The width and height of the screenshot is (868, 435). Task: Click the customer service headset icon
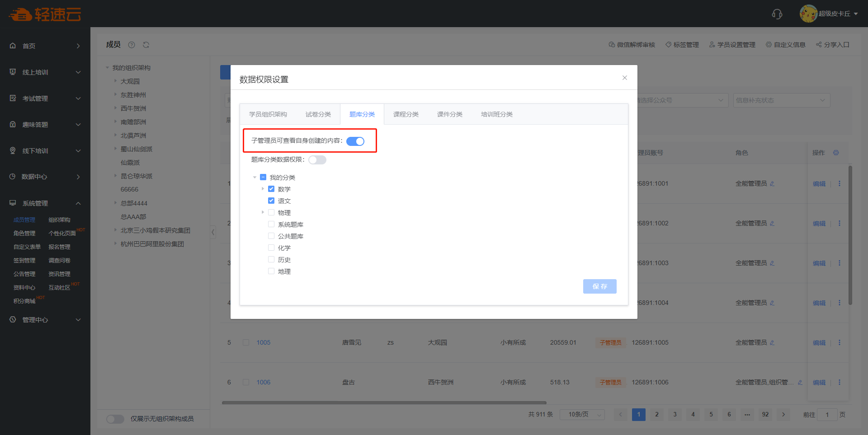click(777, 14)
